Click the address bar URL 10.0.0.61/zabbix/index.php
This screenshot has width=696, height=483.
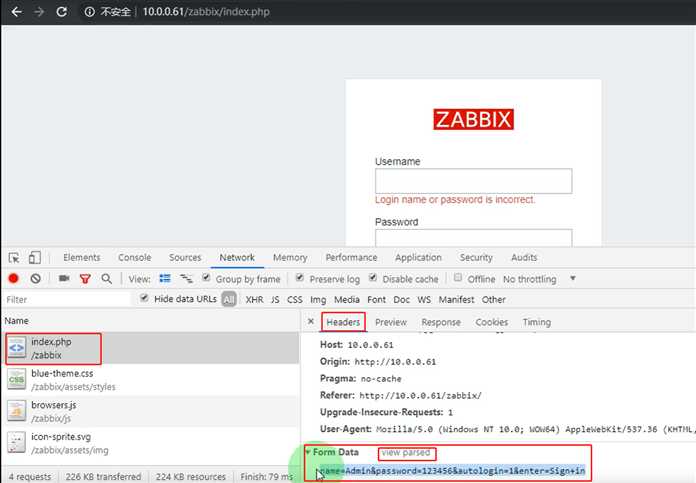click(206, 12)
